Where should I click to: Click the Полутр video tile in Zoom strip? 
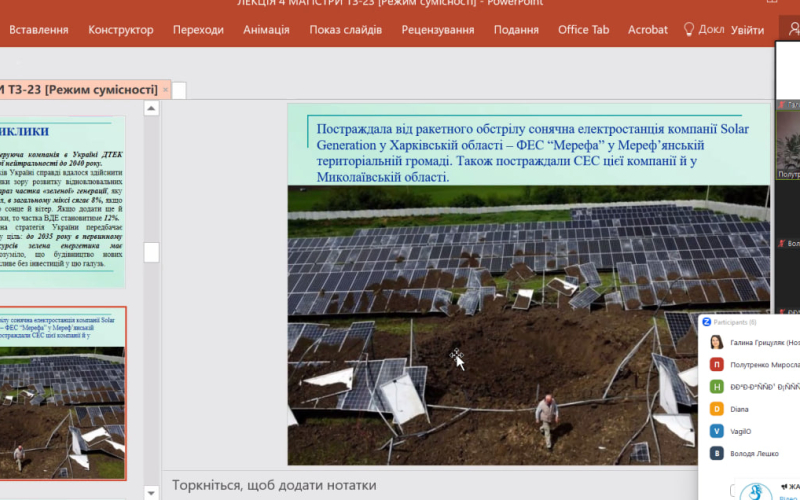pos(788,146)
